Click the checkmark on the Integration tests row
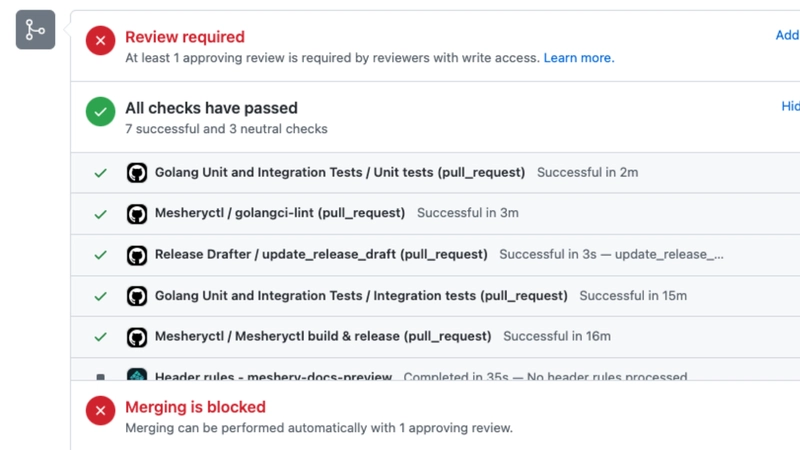Screen dimensions: 800x450 pyautogui.click(x=101, y=296)
